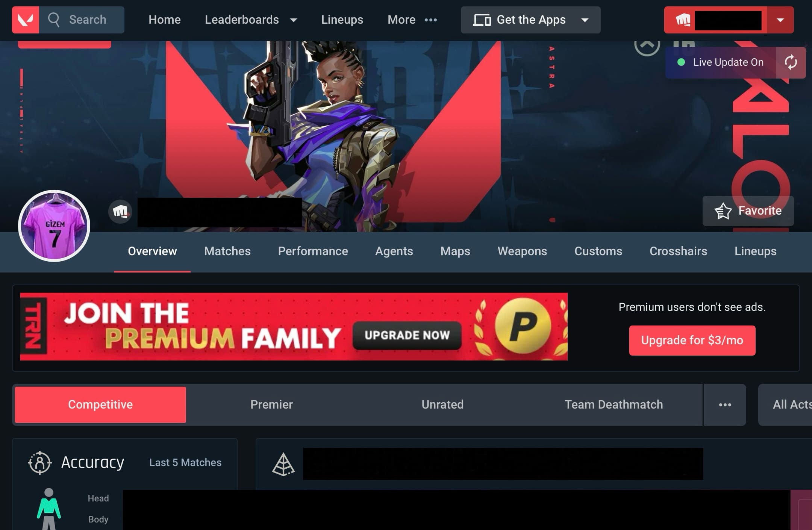
Task: Select Competitive game mode tab
Action: 100,404
